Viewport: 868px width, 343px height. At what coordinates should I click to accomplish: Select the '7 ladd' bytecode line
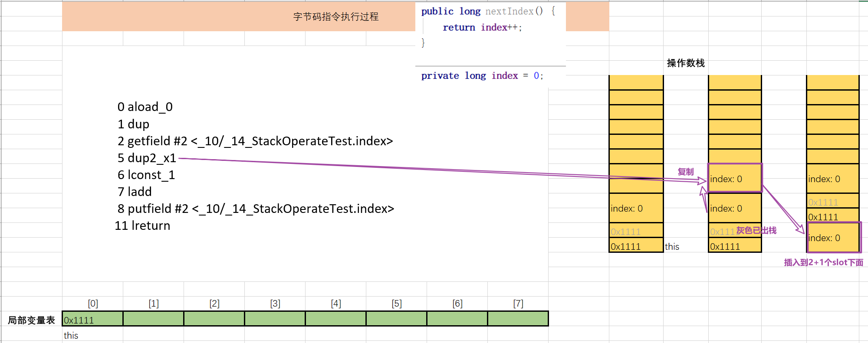click(x=135, y=192)
